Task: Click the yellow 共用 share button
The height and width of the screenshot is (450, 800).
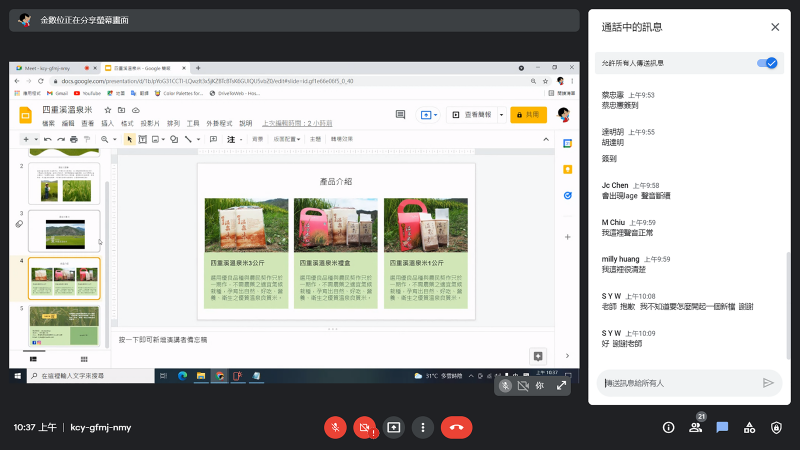Action: click(x=528, y=115)
